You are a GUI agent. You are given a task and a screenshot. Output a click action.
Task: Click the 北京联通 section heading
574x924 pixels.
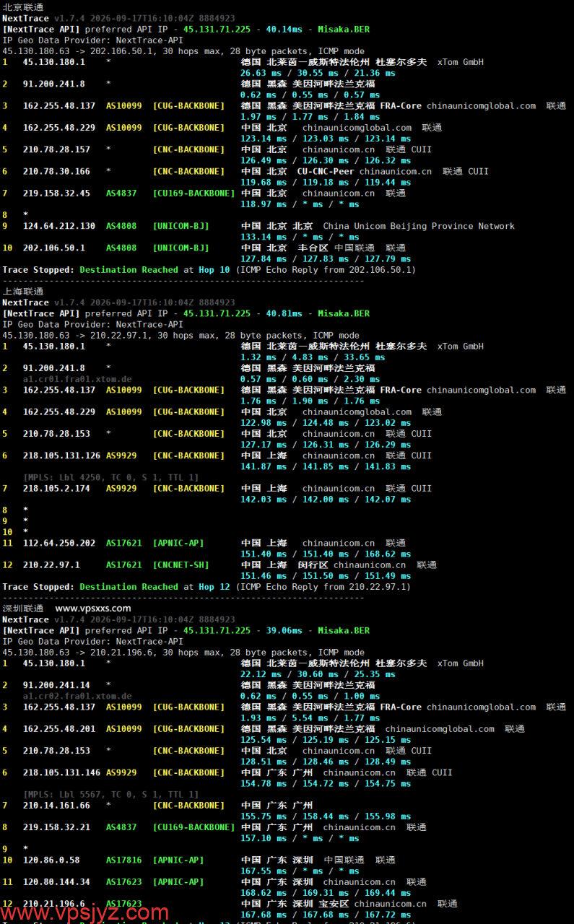point(22,7)
